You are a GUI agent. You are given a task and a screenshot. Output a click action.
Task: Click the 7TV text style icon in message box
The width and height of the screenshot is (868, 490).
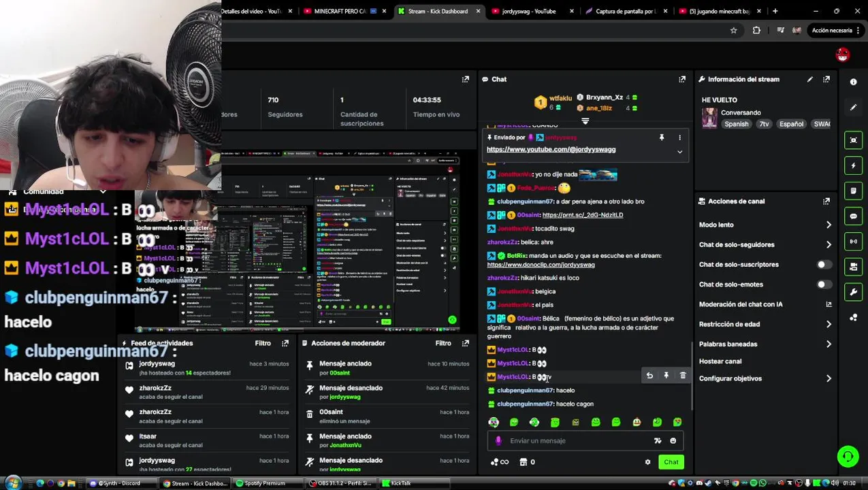click(x=657, y=441)
